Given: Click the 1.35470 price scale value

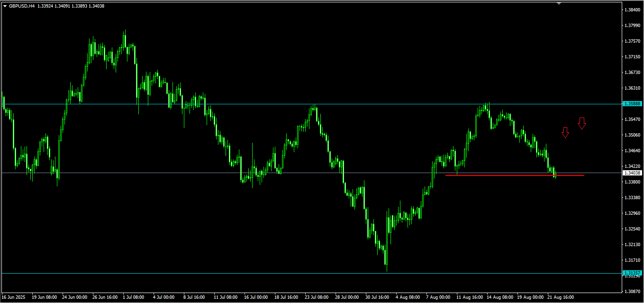Looking at the screenshot, I should [x=632, y=119].
